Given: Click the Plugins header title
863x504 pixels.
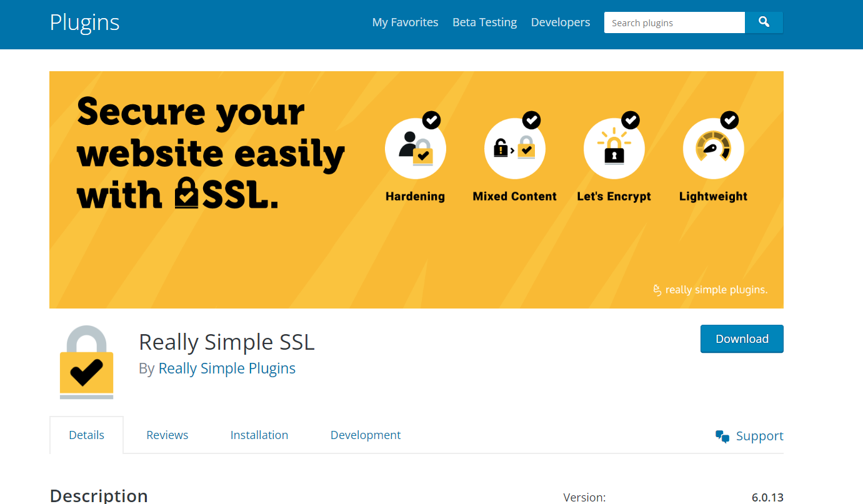Looking at the screenshot, I should coord(84,22).
